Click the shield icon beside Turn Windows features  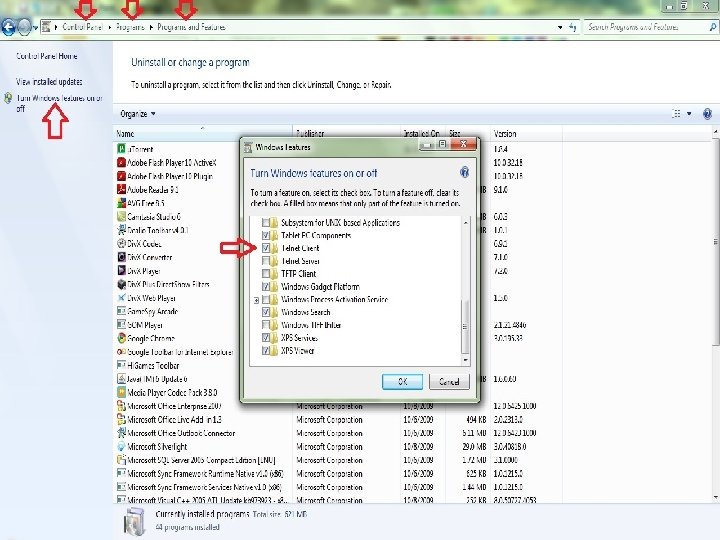(x=8, y=98)
